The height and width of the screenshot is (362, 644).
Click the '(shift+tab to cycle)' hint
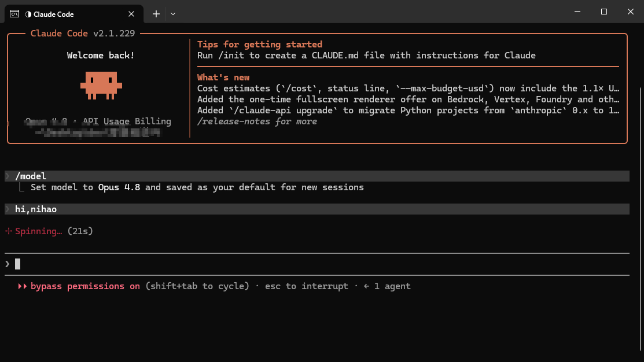pyautogui.click(x=197, y=286)
